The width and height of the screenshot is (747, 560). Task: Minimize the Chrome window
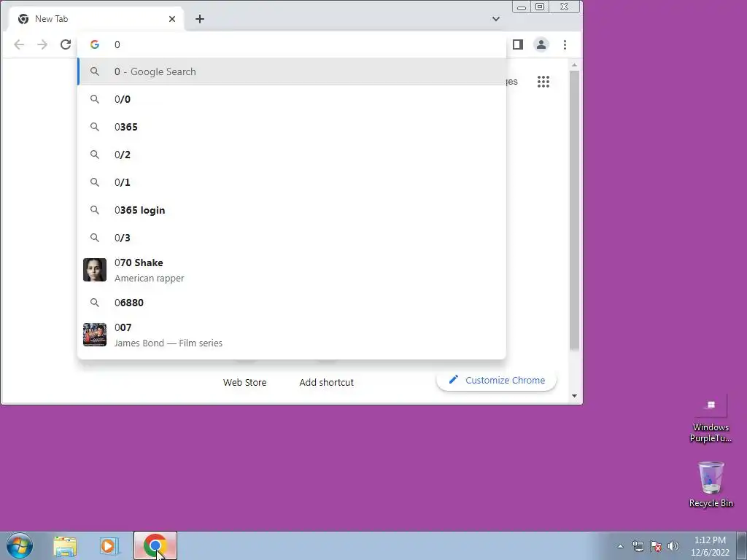tap(522, 7)
